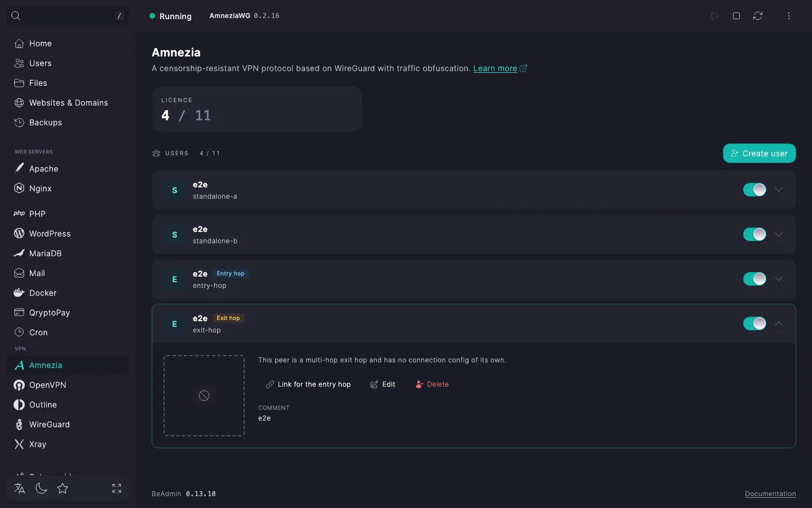Click the BeAdmin 0.13.10 version text
The height and width of the screenshot is (508, 812).
(184, 494)
